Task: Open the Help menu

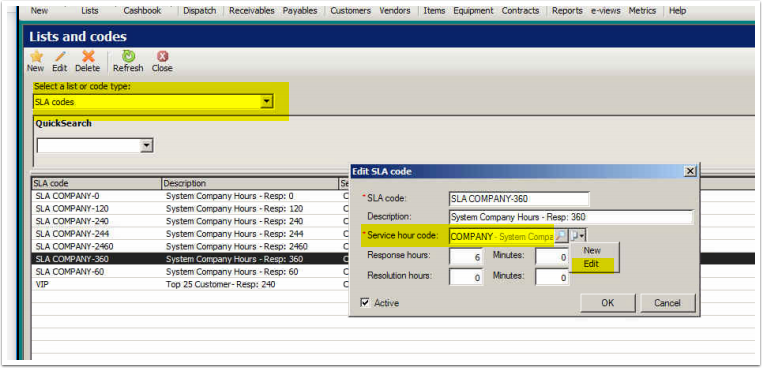Action: 677,11
